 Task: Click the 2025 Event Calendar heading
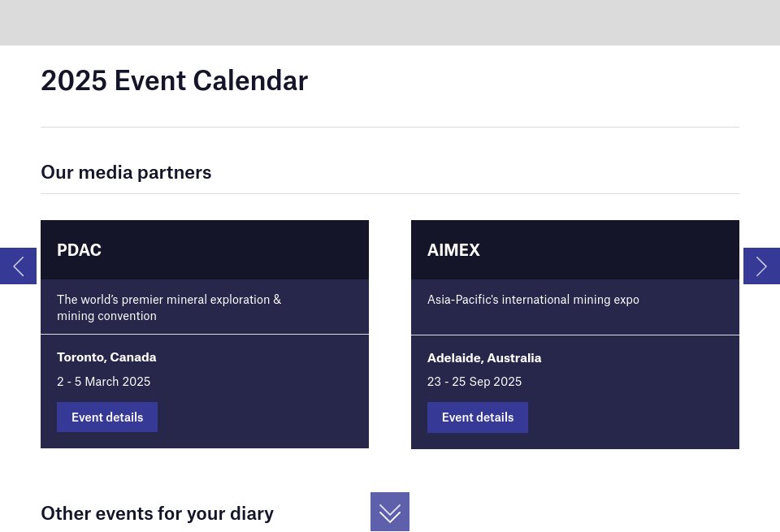click(174, 80)
